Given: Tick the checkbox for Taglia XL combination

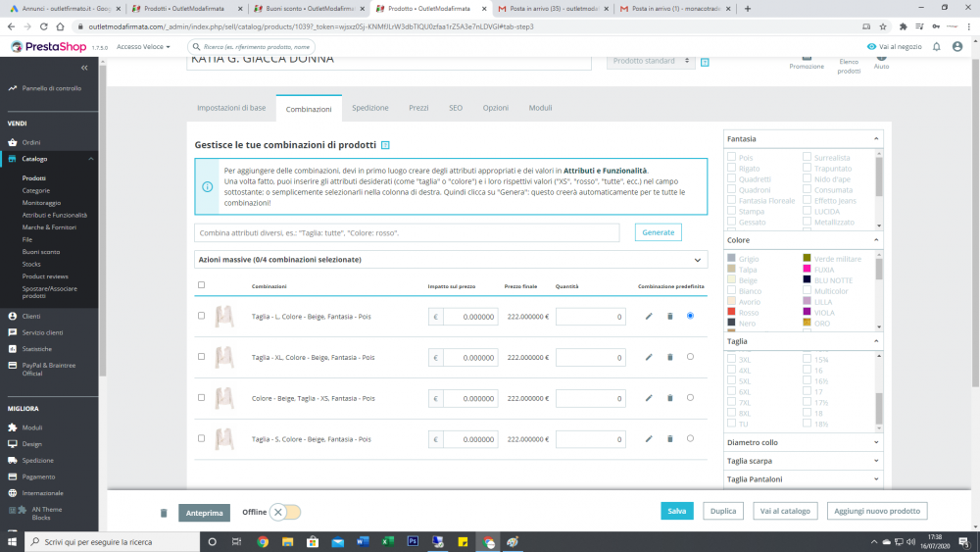Looking at the screenshot, I should [x=201, y=356].
